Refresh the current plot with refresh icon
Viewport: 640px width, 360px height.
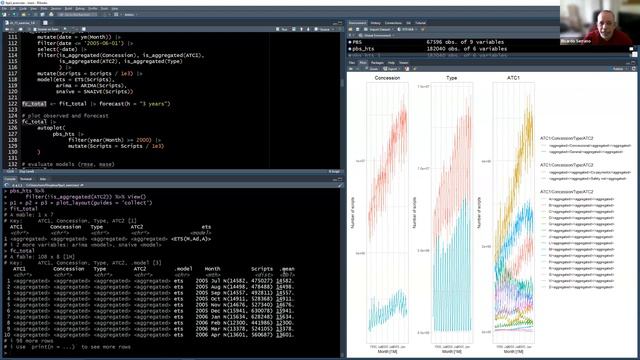click(634, 69)
